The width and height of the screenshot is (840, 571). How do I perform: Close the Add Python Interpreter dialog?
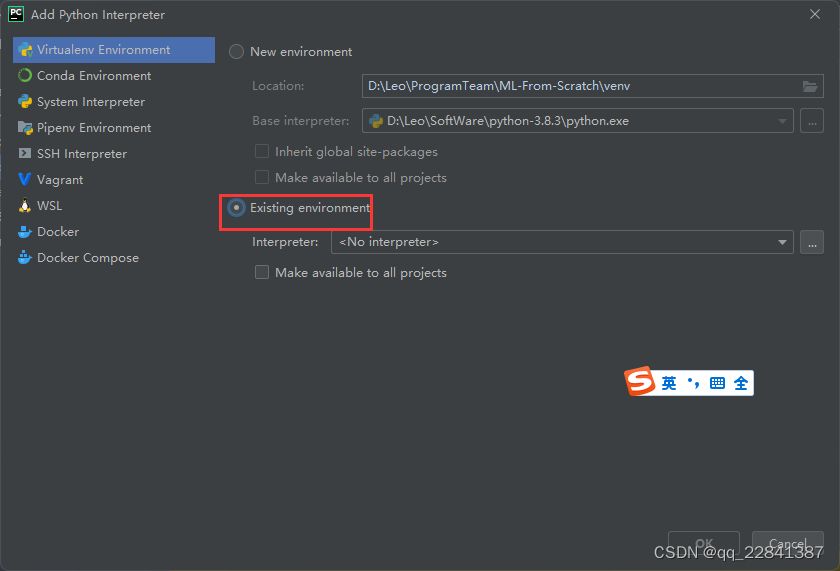tap(815, 14)
